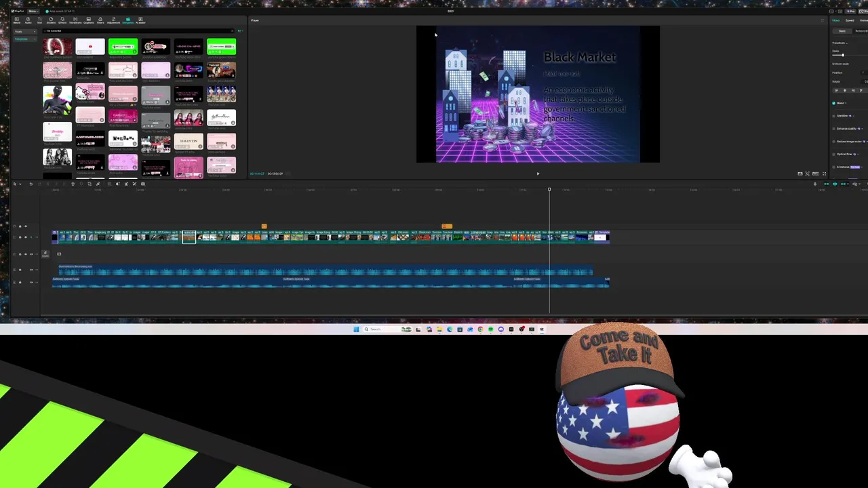Viewport: 868px width, 488px height.
Task: Redo the last timeline edit
Action: (39, 184)
